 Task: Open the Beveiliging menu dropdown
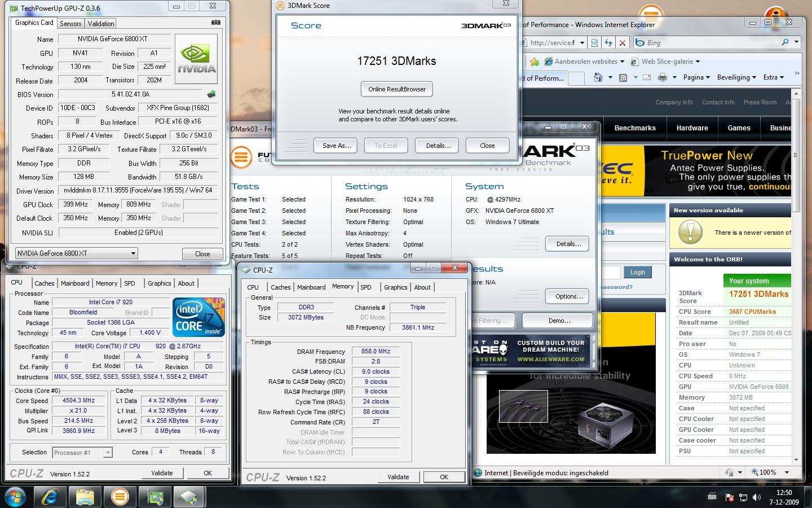736,77
